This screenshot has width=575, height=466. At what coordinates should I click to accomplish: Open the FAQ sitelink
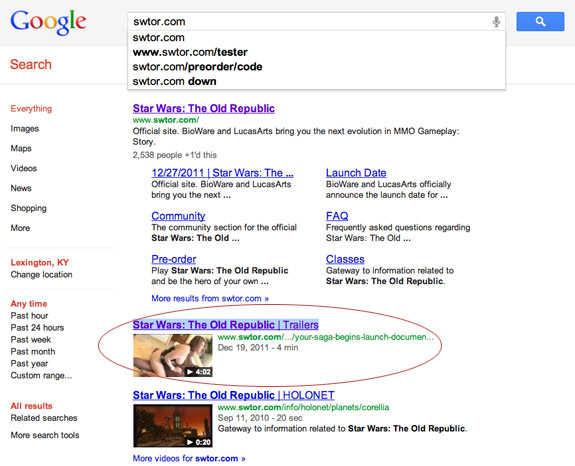click(x=337, y=216)
